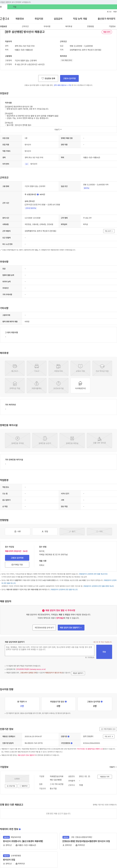Click the 면접 selection method box
Viewport: 117px width, 868px height.
(x=45, y=531)
